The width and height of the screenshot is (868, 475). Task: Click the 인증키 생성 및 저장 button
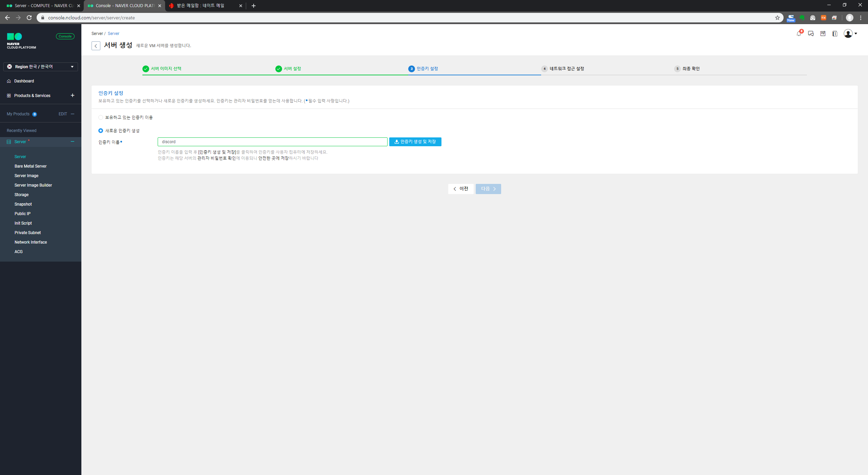coord(415,142)
